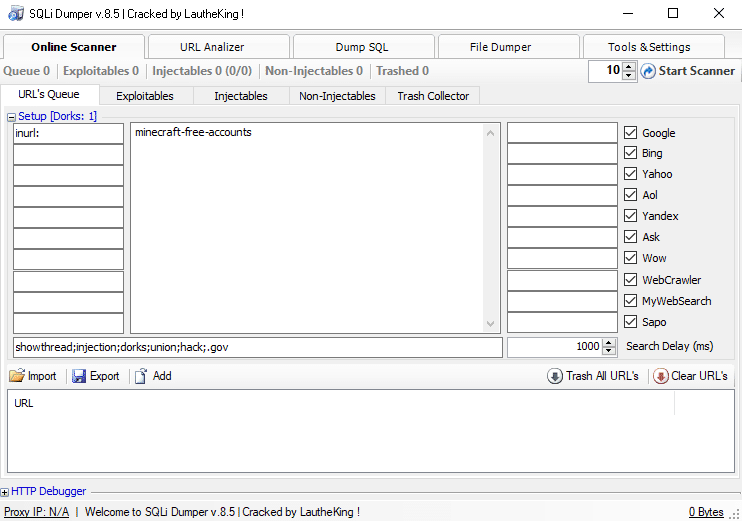742x521 pixels.
Task: Click the inurl: prefix field
Action: [x=69, y=133]
